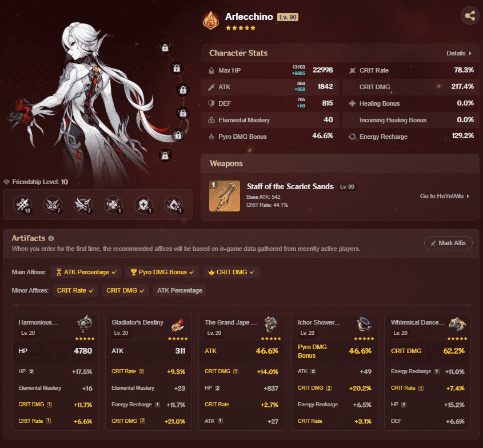Viewport: 483px width, 448px height.
Task: Click the share icon at top right
Action: click(470, 16)
